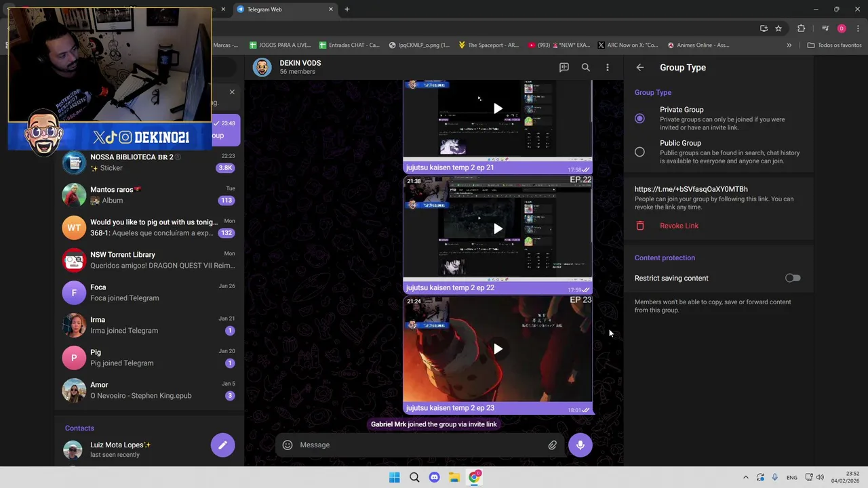Open Todos os favoritos bookmarks folder

pos(834,45)
